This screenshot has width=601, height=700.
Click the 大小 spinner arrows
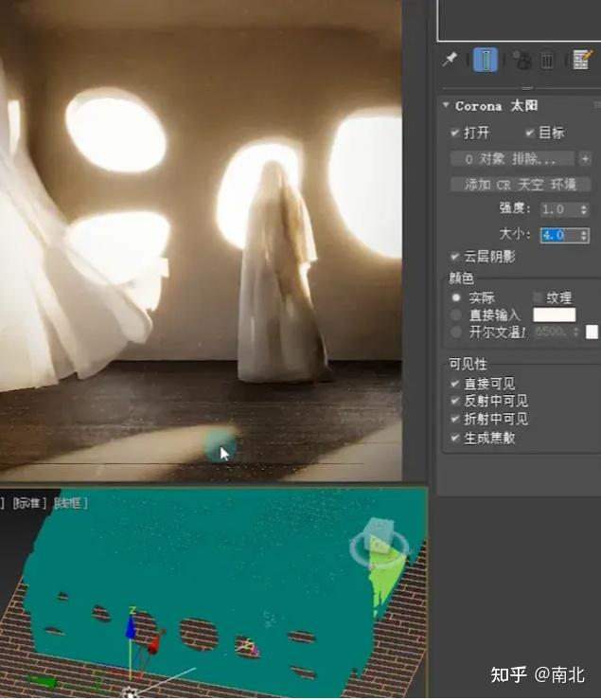(584, 235)
